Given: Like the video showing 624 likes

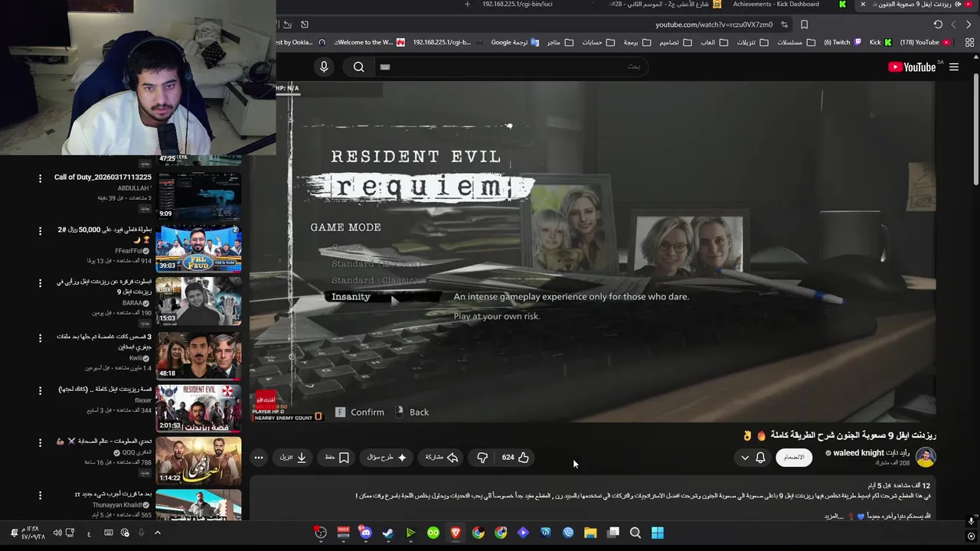Looking at the screenshot, I should (515, 458).
